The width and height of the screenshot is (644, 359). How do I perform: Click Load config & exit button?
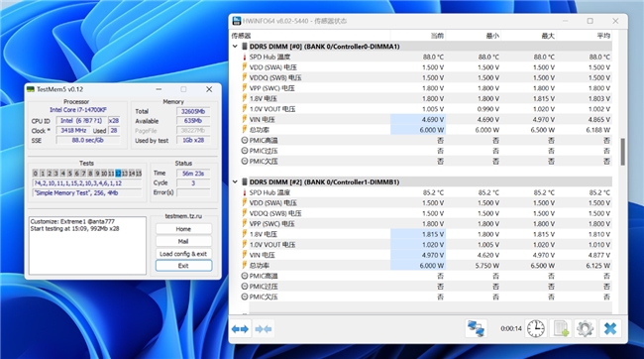[183, 254]
